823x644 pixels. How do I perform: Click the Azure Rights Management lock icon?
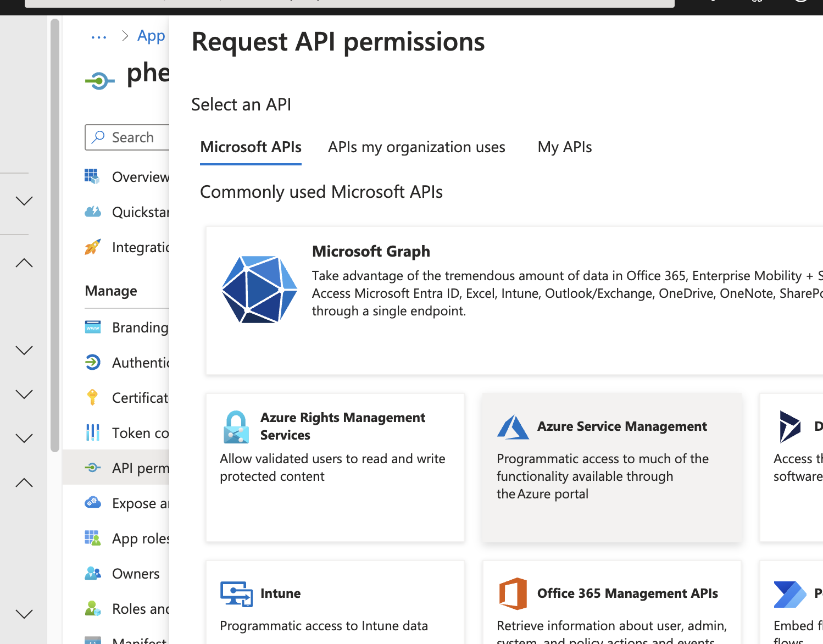[236, 427]
